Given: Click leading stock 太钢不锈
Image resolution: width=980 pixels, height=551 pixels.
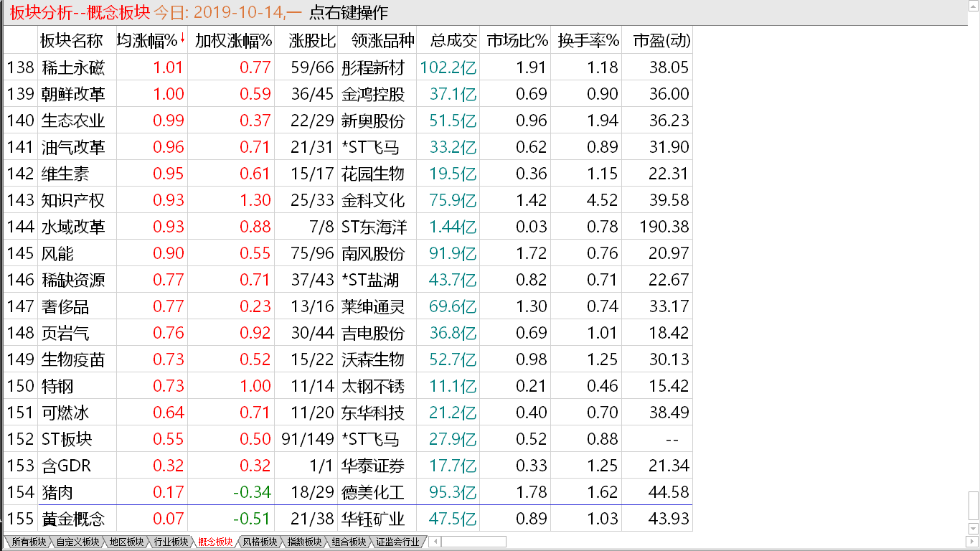Looking at the screenshot, I should click(373, 386).
